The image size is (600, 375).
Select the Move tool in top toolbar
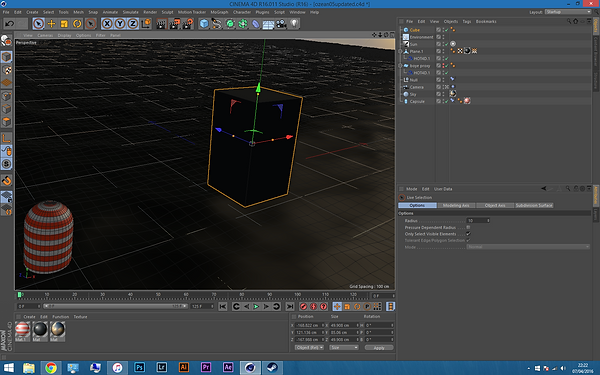[x=51, y=24]
